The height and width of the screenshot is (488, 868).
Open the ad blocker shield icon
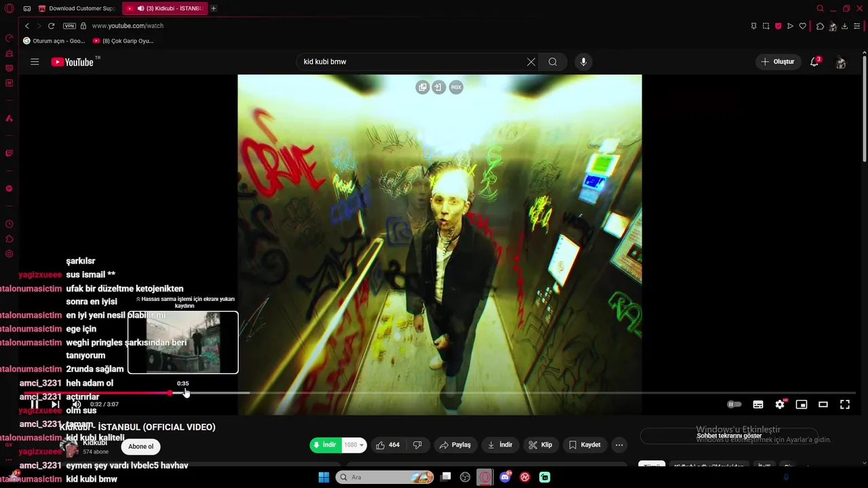[x=778, y=26]
